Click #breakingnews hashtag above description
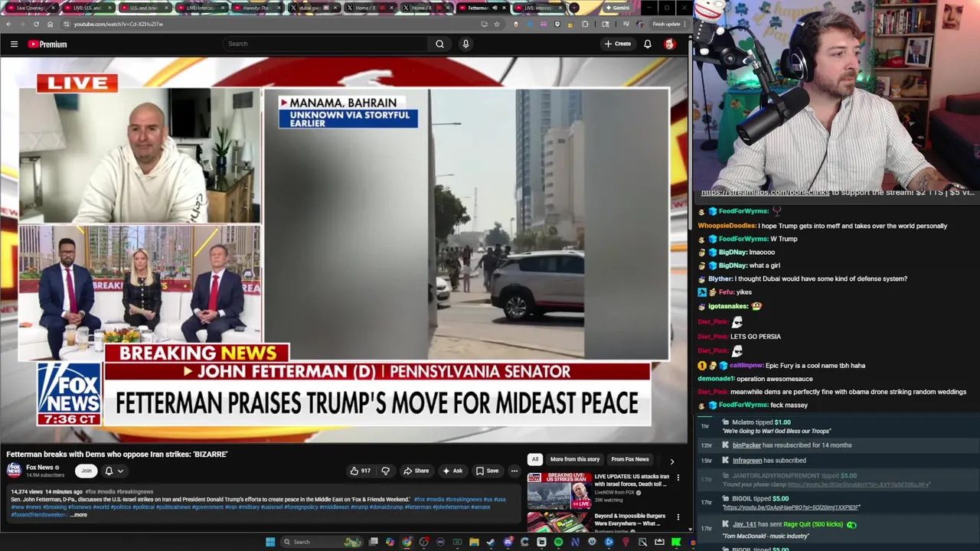The height and width of the screenshot is (551, 980). [x=136, y=492]
